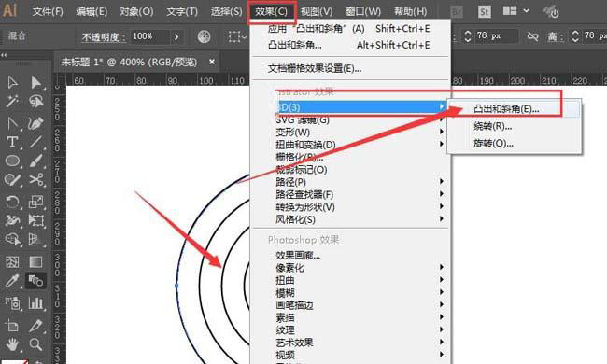Image resolution: width=607 pixels, height=364 pixels.
Task: Click 效果画廊... under Photoshop effects
Action: tap(298, 256)
